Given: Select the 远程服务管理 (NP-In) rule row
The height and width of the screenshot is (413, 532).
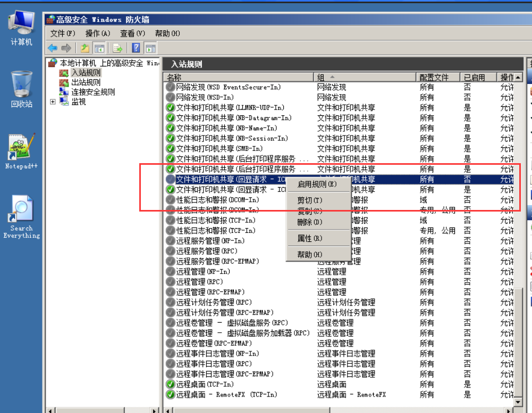Looking at the screenshot, I should [339, 241].
